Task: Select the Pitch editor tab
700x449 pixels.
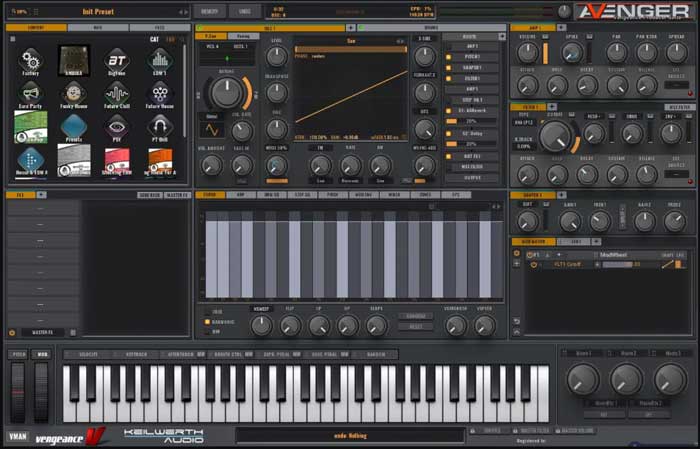Action: pos(333,195)
